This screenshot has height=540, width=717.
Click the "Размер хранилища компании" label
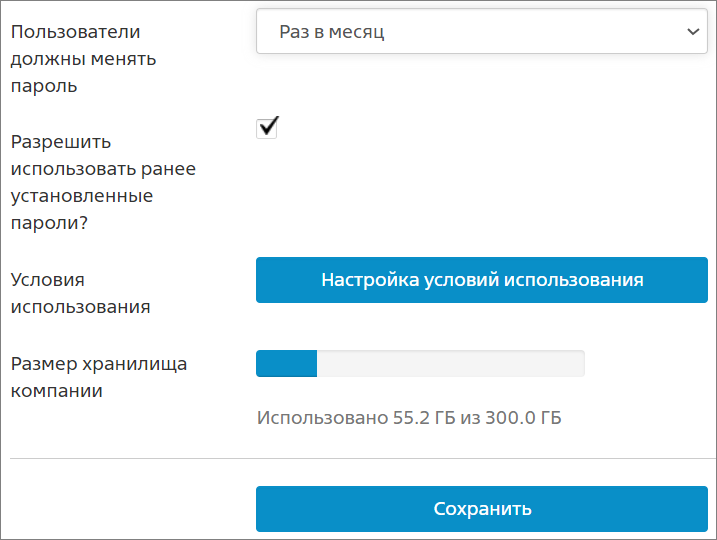98,377
